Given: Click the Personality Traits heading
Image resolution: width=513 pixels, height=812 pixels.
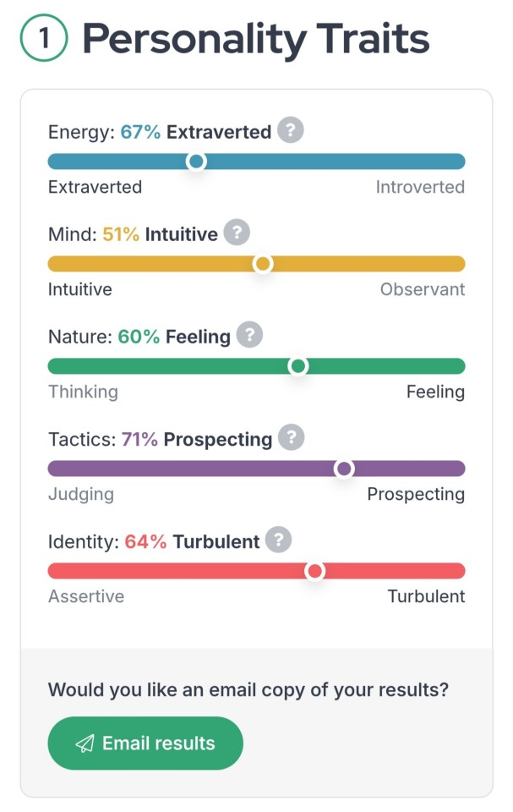Looking at the screenshot, I should tap(255, 40).
